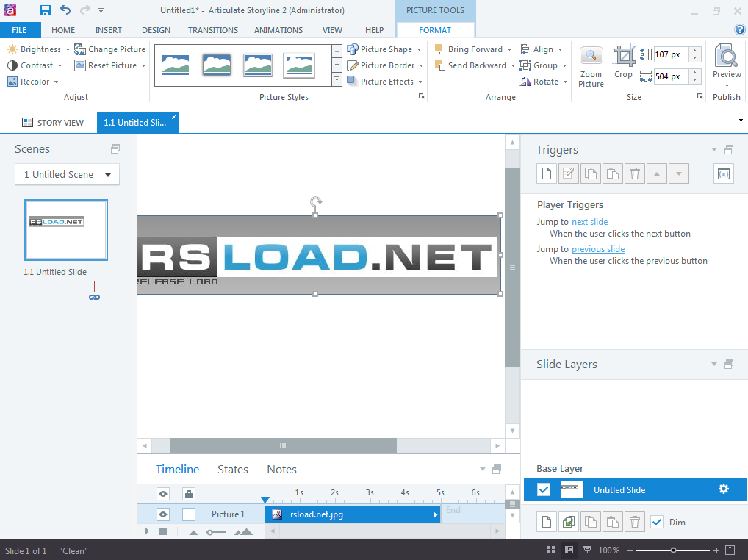The height and width of the screenshot is (560, 748).
Task: Edit the selected trigger
Action: pos(569,173)
